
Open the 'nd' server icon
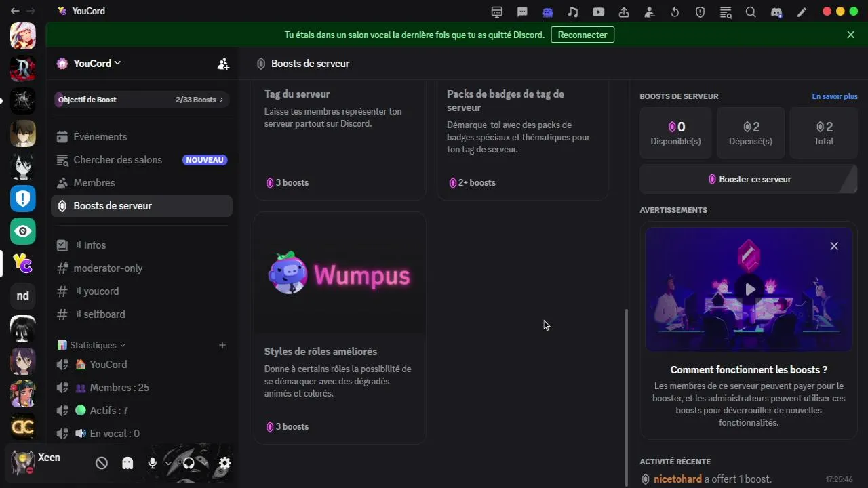pyautogui.click(x=23, y=296)
